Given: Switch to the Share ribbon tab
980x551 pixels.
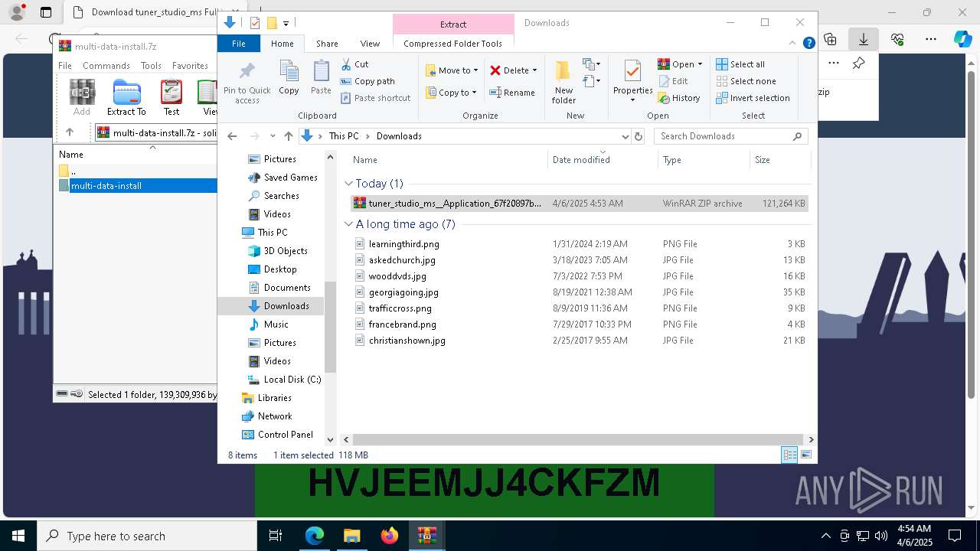Looking at the screenshot, I should point(327,44).
